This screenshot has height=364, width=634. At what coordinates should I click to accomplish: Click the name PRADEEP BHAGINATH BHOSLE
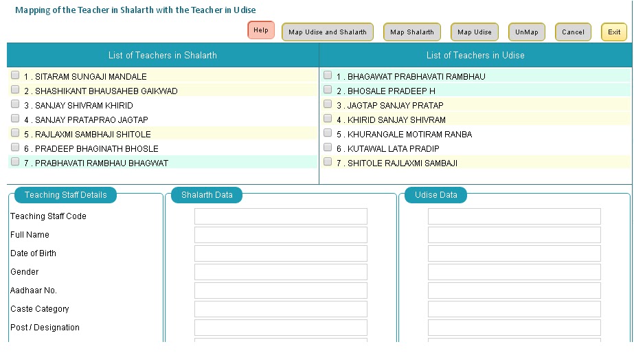[97, 149]
